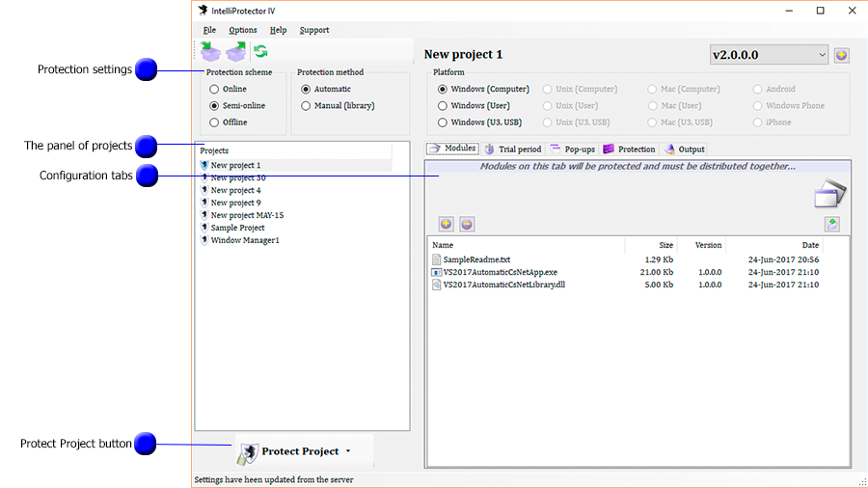Sort modules by Size column header

point(650,245)
